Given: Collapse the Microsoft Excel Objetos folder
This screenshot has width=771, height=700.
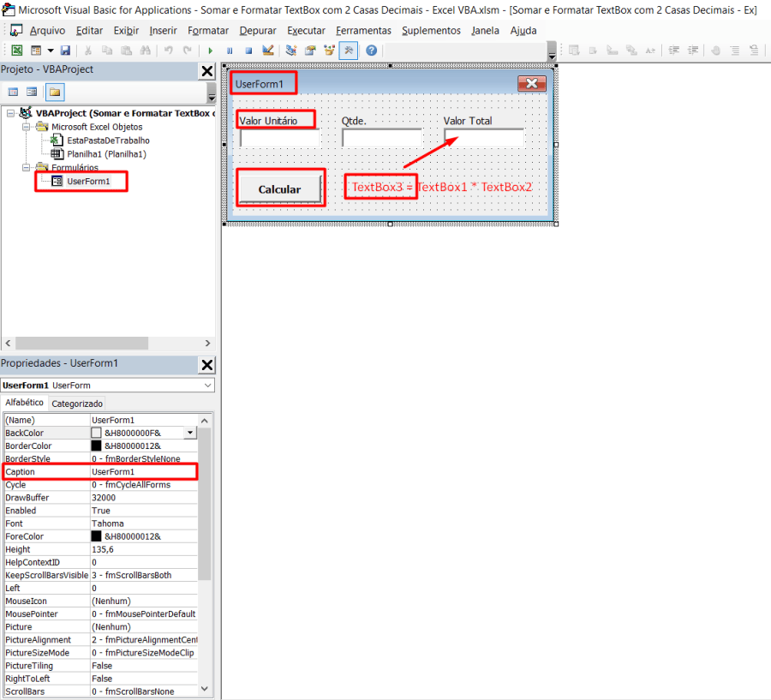Looking at the screenshot, I should click(x=26, y=127).
